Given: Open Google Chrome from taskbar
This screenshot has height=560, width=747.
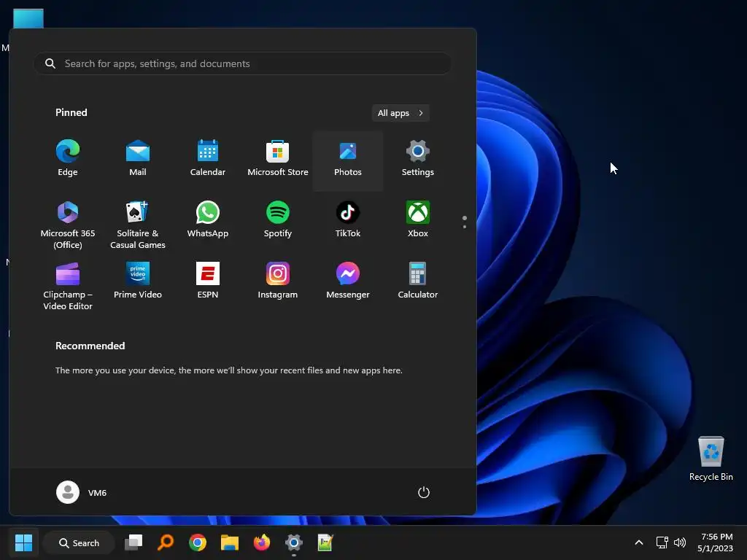Looking at the screenshot, I should click(197, 542).
